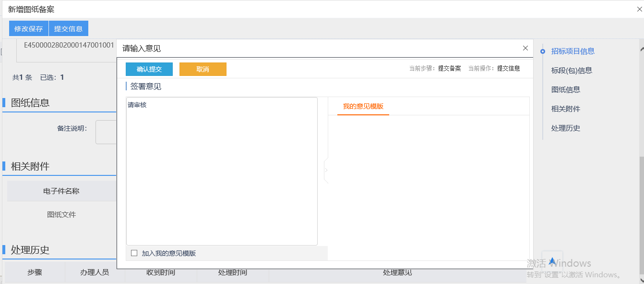644x284 pixels.
Task: Collapse the opinion template panel splitter
Action: (326, 170)
